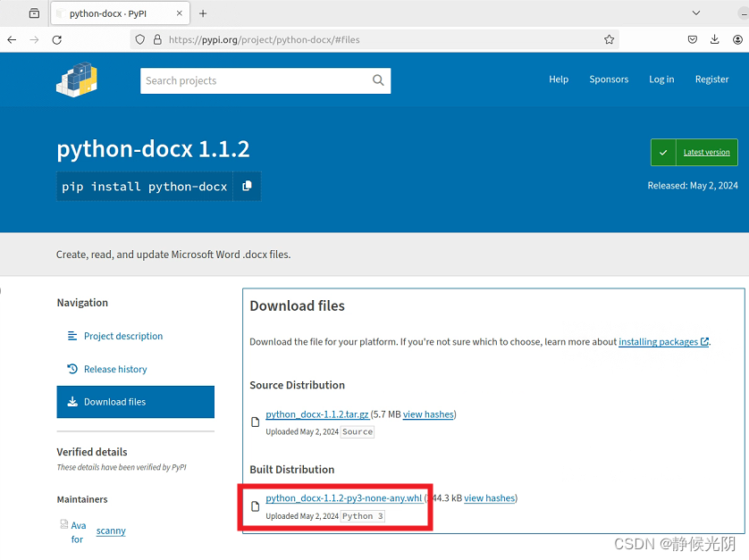Screen dimensions: 749x560
Task: Click the external link icon after installing packages
Action: [x=704, y=342]
